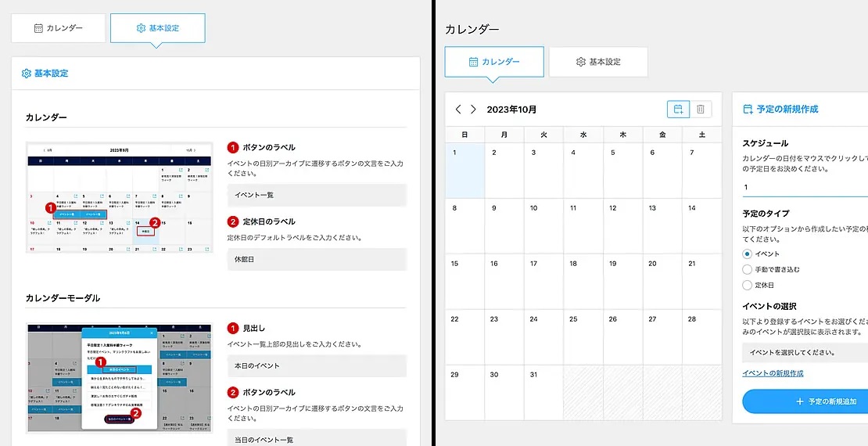Edit the 休館日 holiday label field
Image resolution: width=868 pixels, height=446 pixels.
[317, 259]
